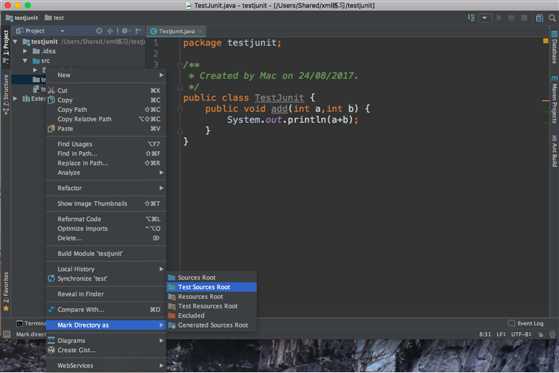Expand the External Libraries node
This screenshot has height=373, width=559.
tap(15, 98)
